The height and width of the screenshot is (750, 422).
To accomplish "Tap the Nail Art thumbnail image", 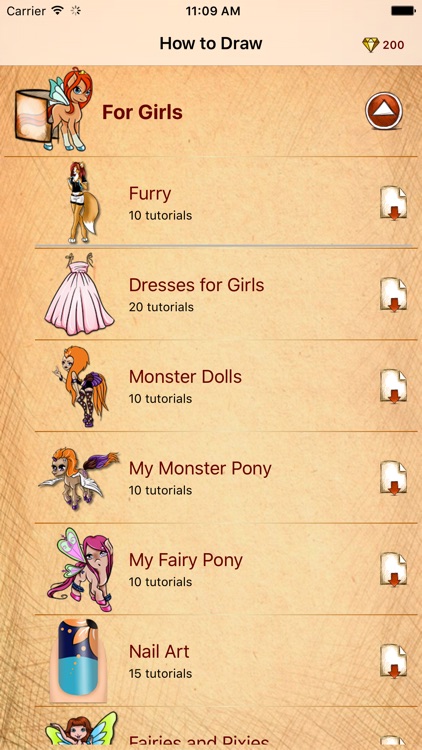I will click(77, 659).
